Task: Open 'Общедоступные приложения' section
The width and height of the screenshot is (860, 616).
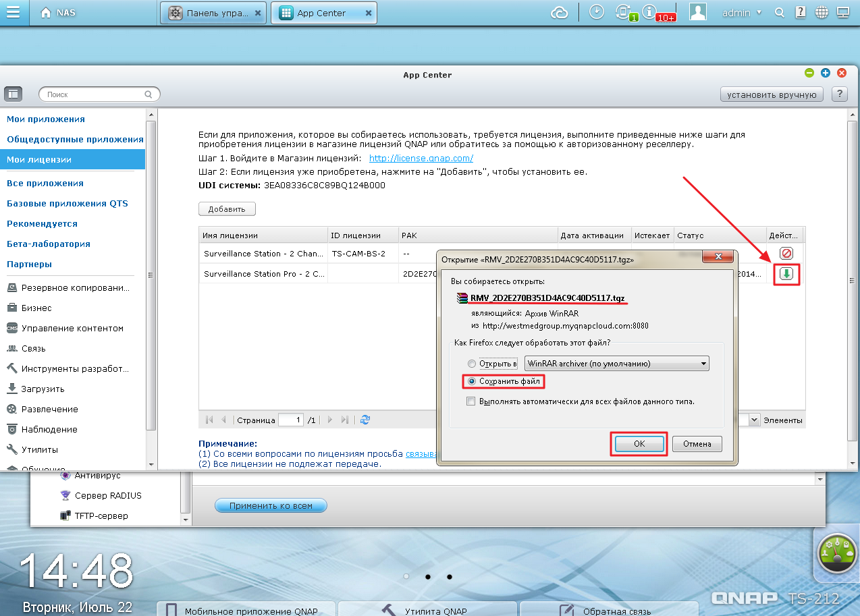Action: [75, 139]
